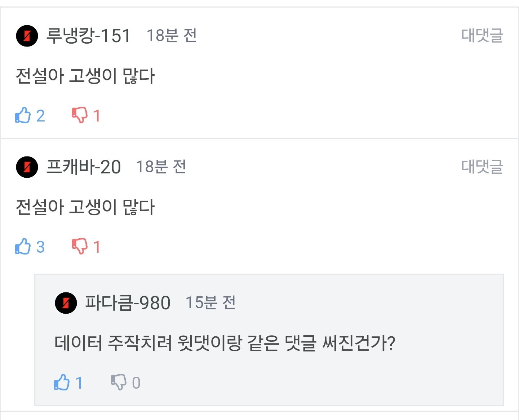This screenshot has height=420, width=519.
Task: Click the reply text starting with 데이터 주작치려
Action: click(225, 343)
